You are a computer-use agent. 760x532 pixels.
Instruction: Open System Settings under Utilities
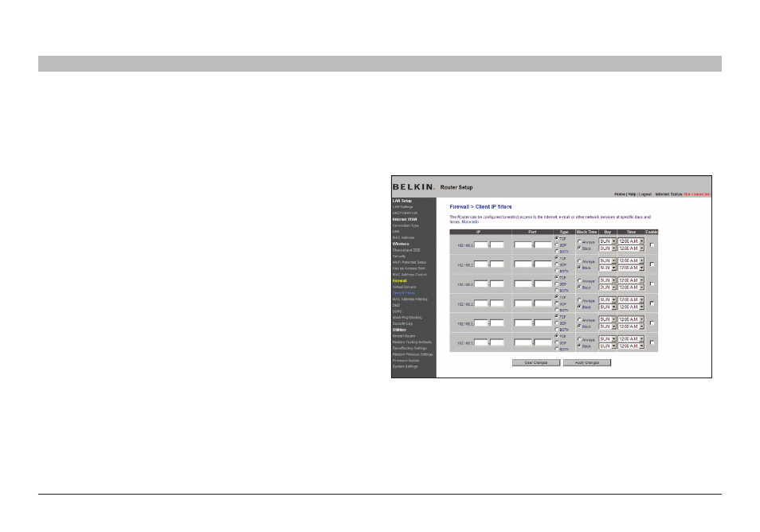tap(405, 367)
